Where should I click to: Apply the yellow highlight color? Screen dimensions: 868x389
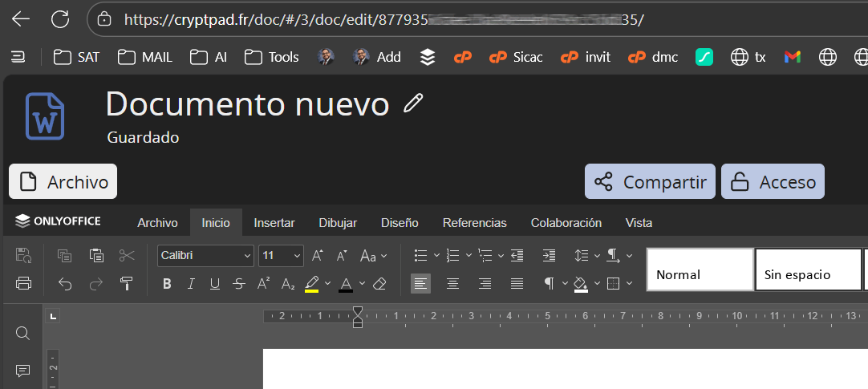point(312,283)
